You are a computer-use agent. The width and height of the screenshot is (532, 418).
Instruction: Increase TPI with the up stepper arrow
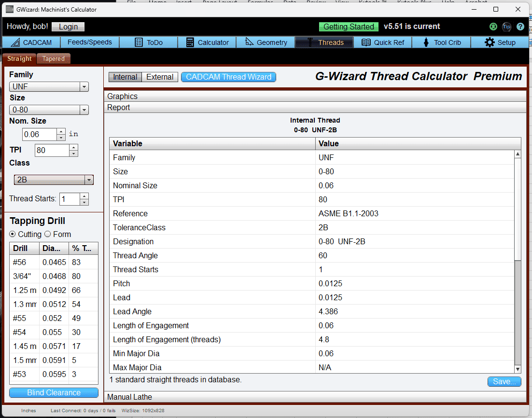click(73, 147)
